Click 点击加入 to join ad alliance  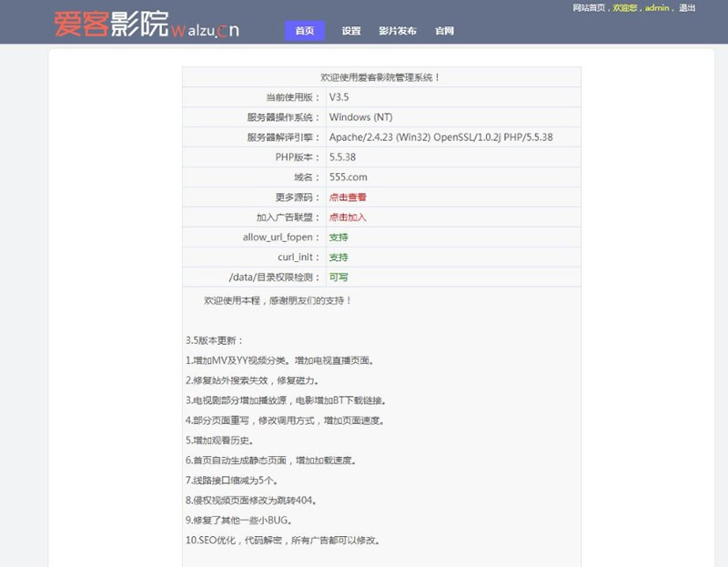pyautogui.click(x=348, y=218)
